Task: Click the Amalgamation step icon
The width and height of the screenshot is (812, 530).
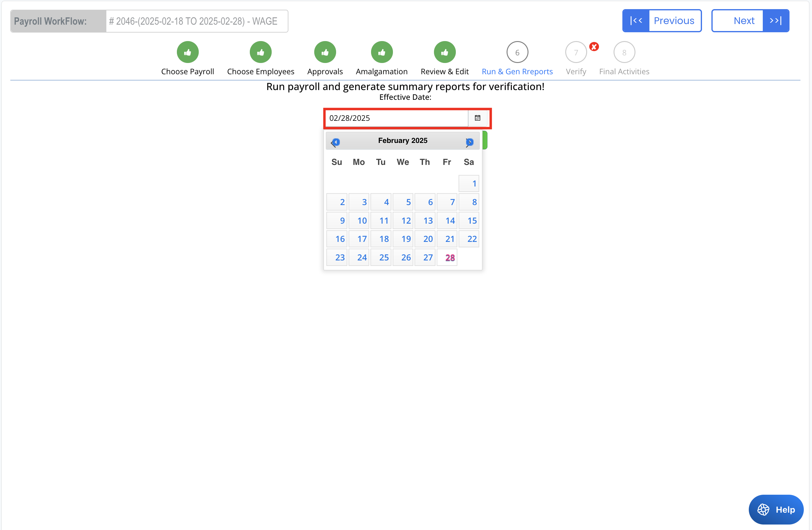Action: 381,52
